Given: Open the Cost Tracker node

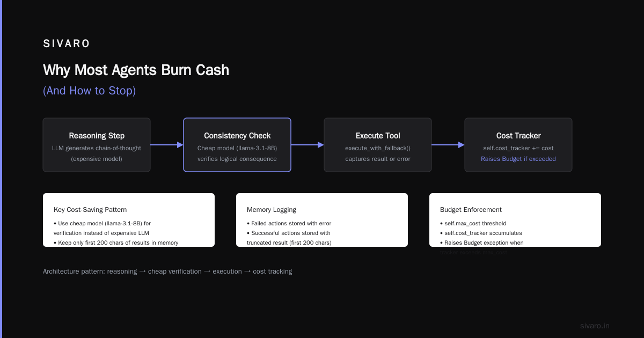Looking at the screenshot, I should [518, 145].
